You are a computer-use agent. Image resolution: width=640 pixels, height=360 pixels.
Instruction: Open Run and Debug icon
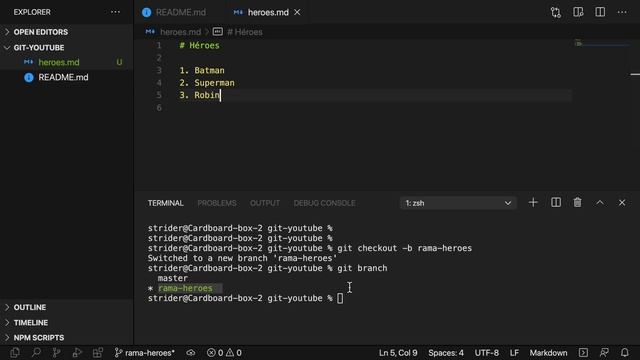77,353
